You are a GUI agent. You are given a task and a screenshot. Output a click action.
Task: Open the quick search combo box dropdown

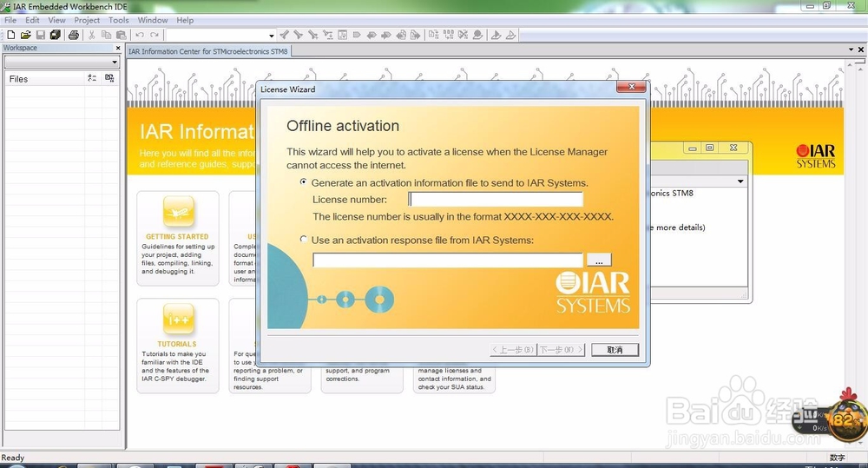pyautogui.click(x=271, y=36)
